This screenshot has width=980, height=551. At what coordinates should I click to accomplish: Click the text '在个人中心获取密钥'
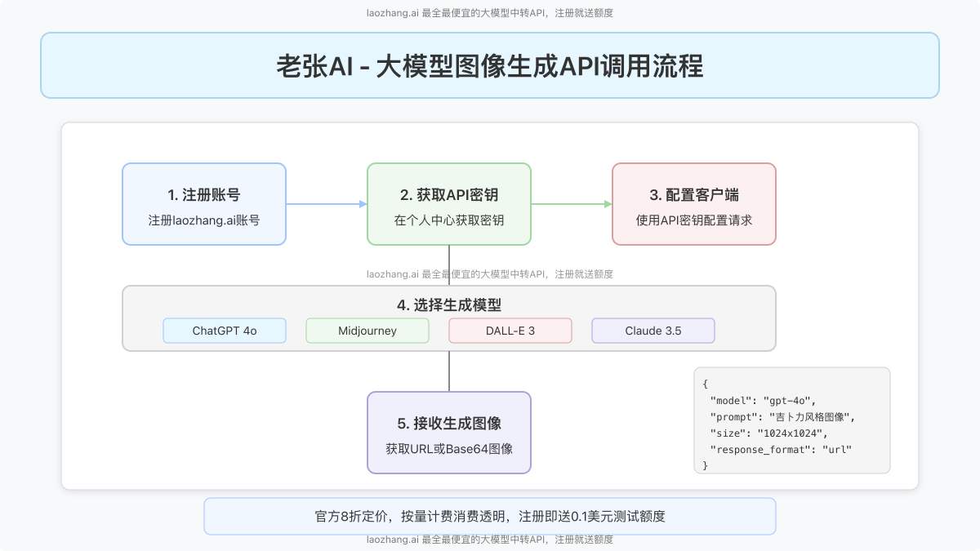point(449,220)
